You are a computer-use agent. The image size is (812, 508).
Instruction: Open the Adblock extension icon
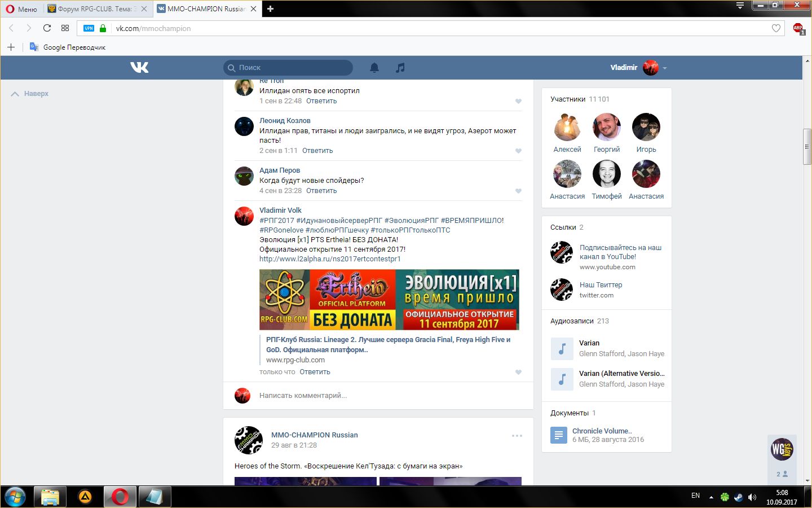798,28
